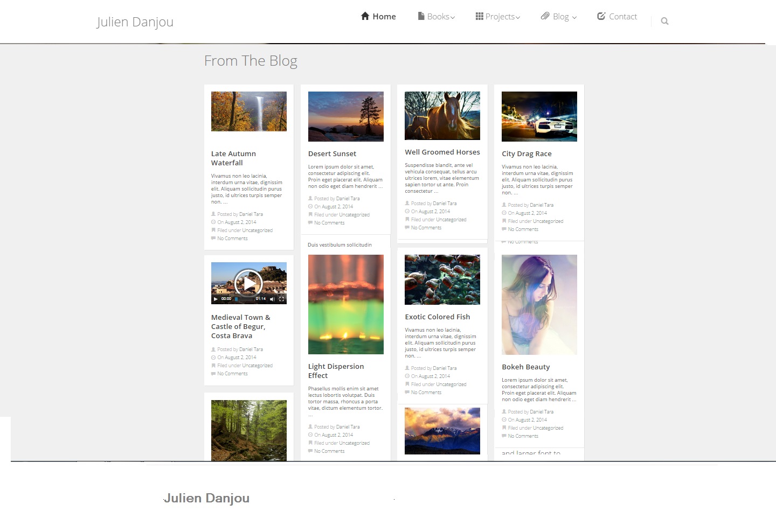The width and height of the screenshot is (776, 532).
Task: Click the Julien Danjou logo in the header
Action: [135, 22]
